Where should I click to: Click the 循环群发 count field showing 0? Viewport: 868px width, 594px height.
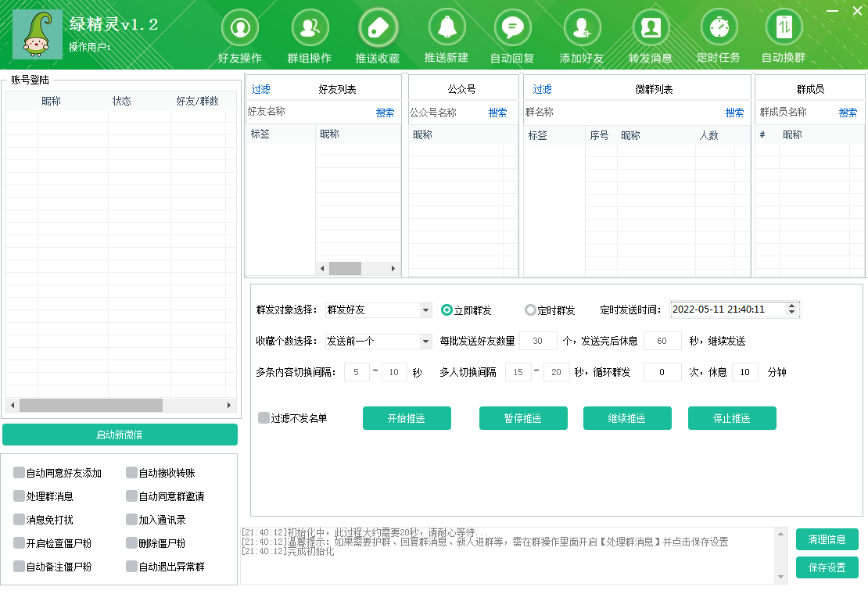click(662, 372)
